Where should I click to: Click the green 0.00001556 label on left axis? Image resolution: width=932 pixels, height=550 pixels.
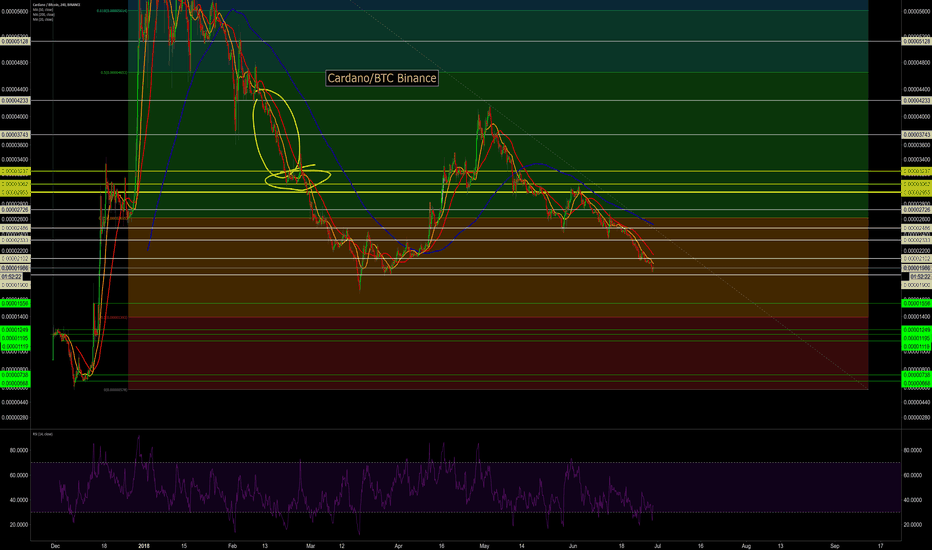[x=15, y=304]
